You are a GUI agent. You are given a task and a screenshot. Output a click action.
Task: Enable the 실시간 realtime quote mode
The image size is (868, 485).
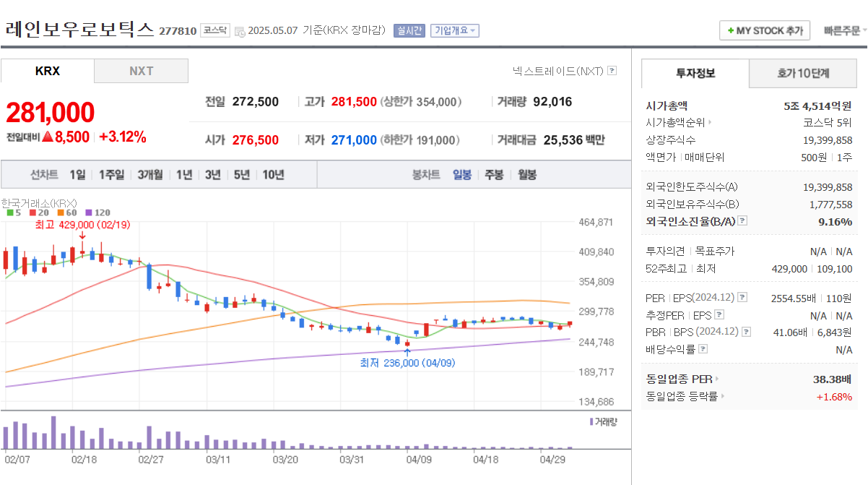tap(409, 30)
